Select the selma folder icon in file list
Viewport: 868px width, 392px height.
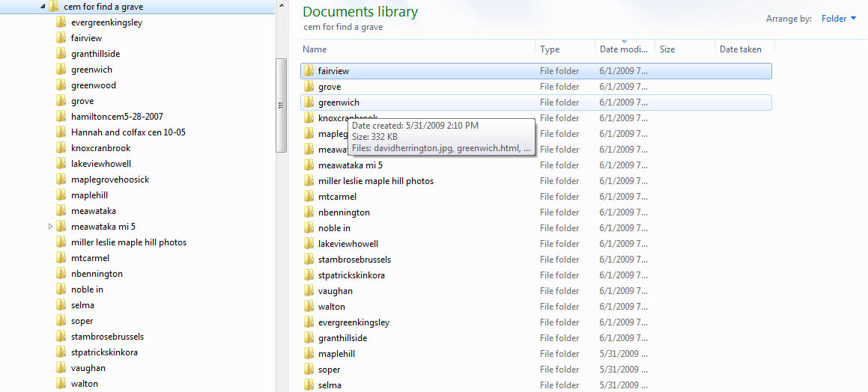309,385
